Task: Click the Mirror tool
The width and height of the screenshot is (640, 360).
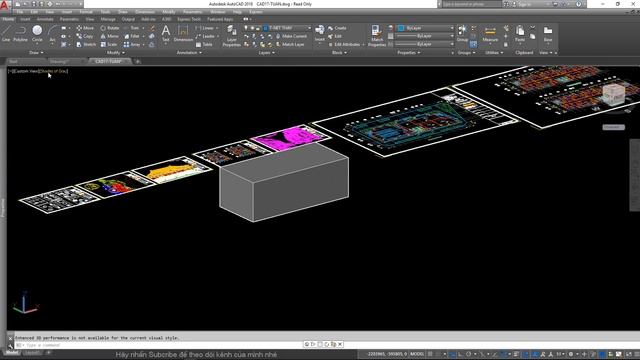Action: [x=109, y=36]
